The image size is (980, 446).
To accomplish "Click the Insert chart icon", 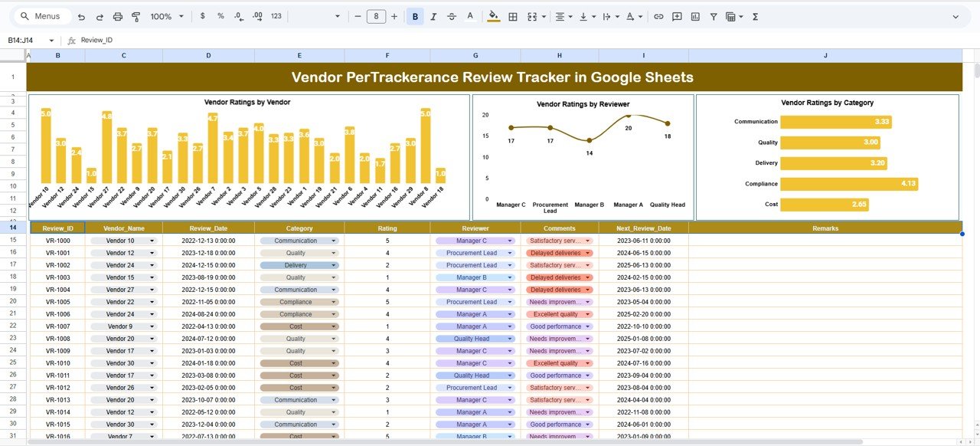I will coord(695,15).
